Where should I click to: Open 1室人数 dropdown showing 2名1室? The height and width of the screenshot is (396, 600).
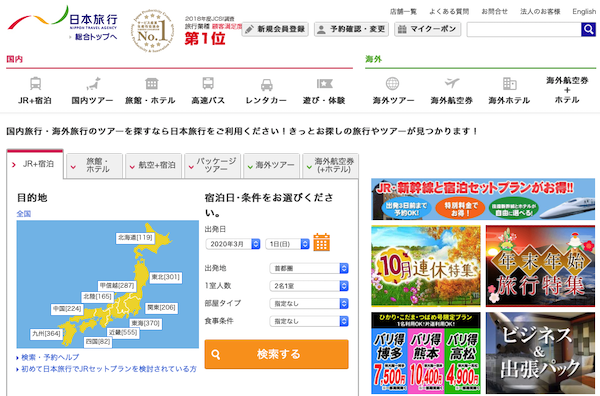[309, 286]
